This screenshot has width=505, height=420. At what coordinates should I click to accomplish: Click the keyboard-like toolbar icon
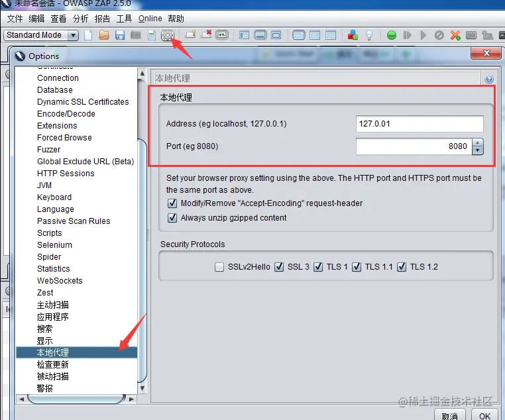point(471,35)
